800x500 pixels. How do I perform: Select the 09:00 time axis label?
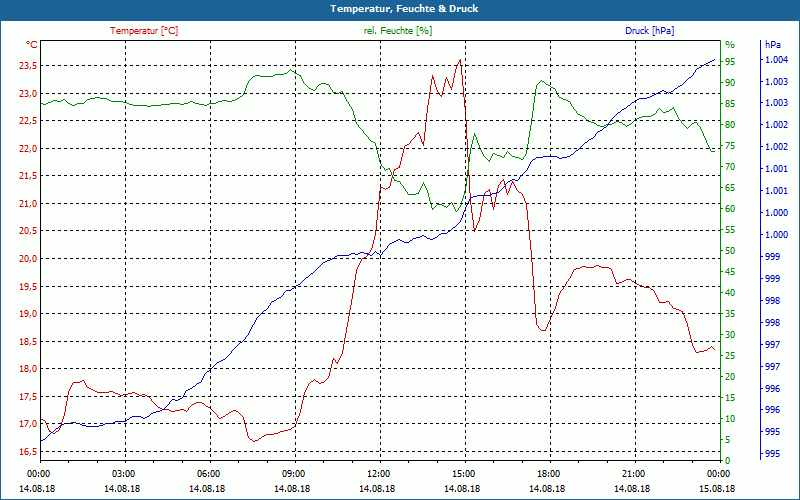click(x=293, y=473)
